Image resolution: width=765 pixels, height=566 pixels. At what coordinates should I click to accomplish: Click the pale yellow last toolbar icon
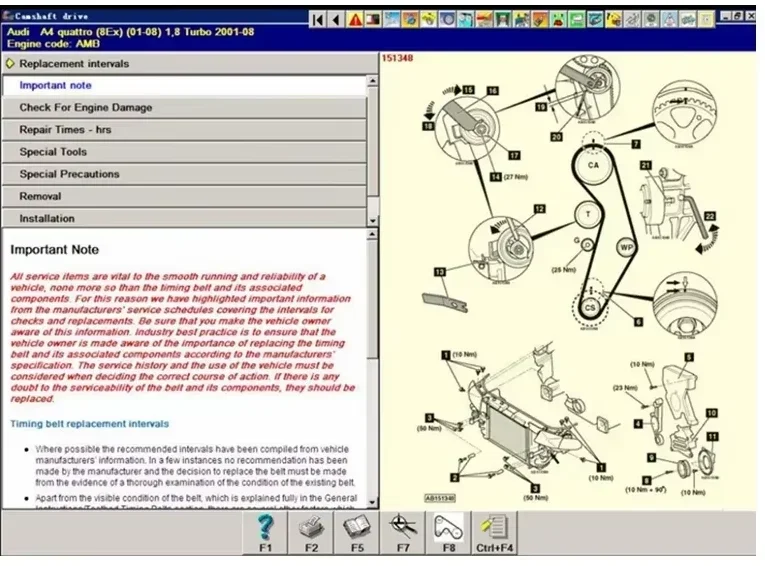706,20
